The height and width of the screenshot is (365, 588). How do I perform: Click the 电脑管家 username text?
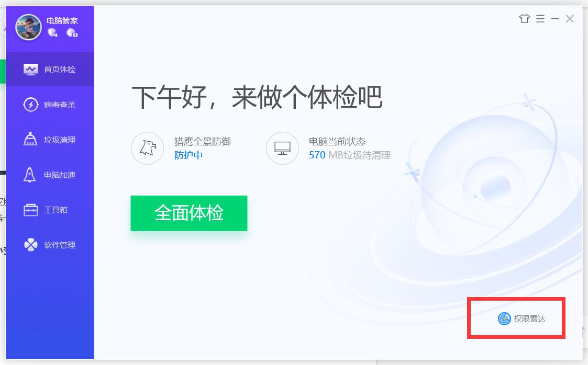tap(62, 21)
